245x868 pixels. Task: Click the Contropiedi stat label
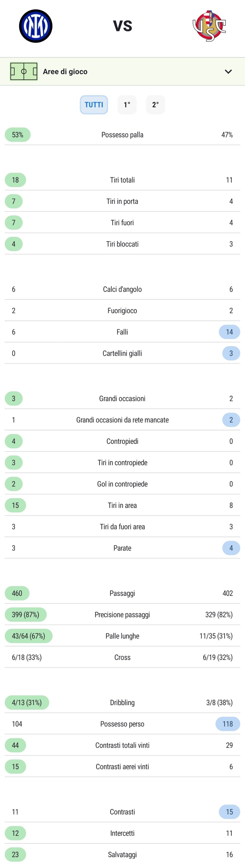point(122,441)
